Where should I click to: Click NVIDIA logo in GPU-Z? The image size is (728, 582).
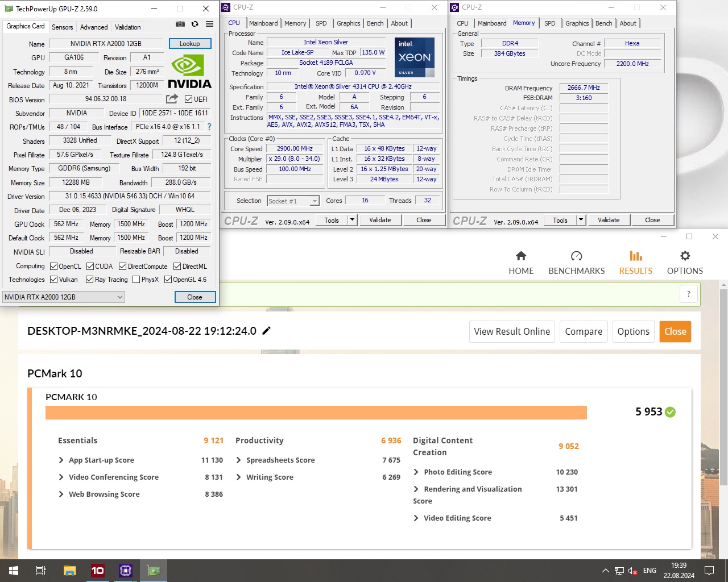pyautogui.click(x=189, y=72)
